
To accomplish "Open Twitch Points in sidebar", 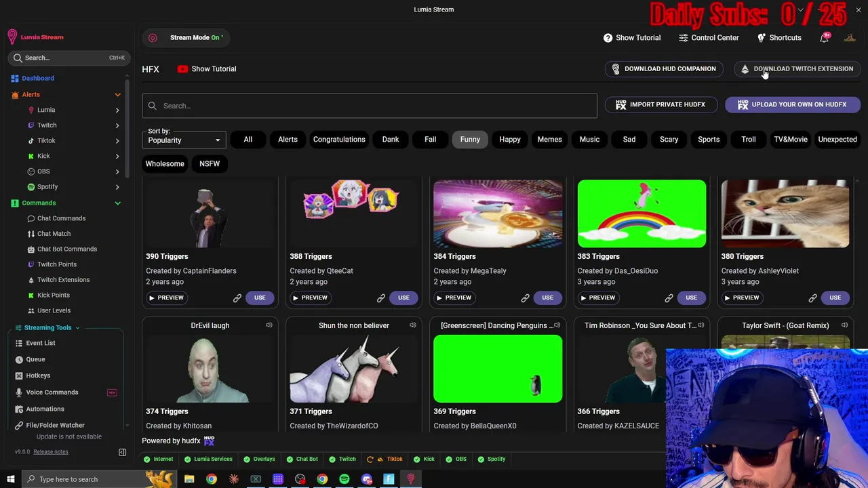I will 57,264.
